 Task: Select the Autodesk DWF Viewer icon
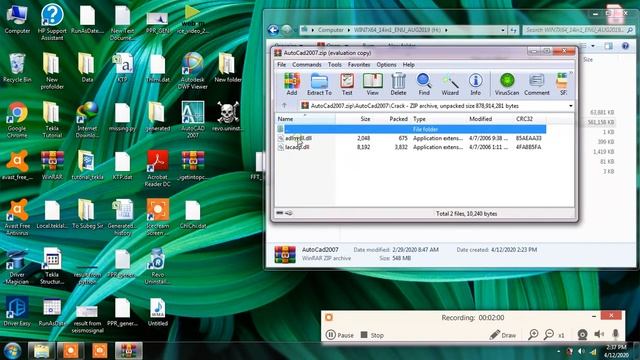(x=193, y=71)
